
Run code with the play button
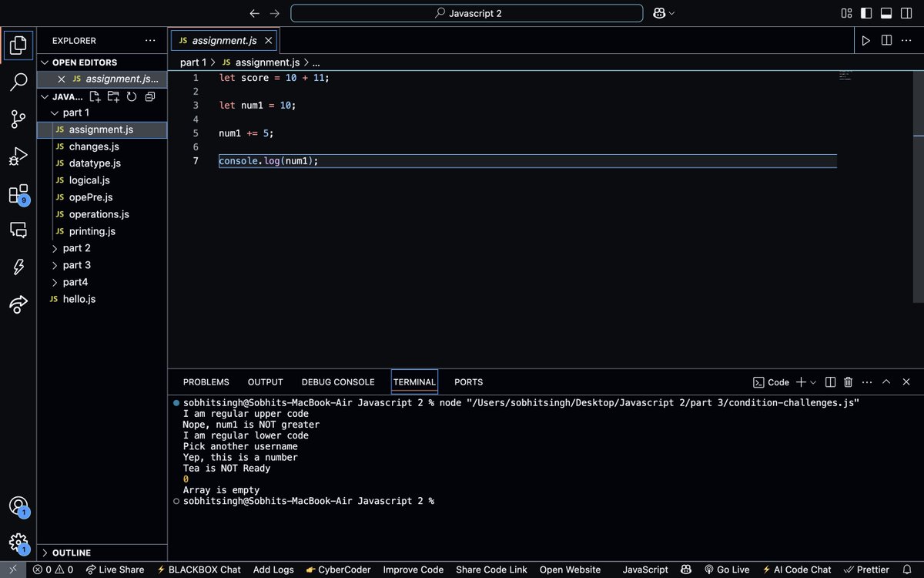click(866, 40)
